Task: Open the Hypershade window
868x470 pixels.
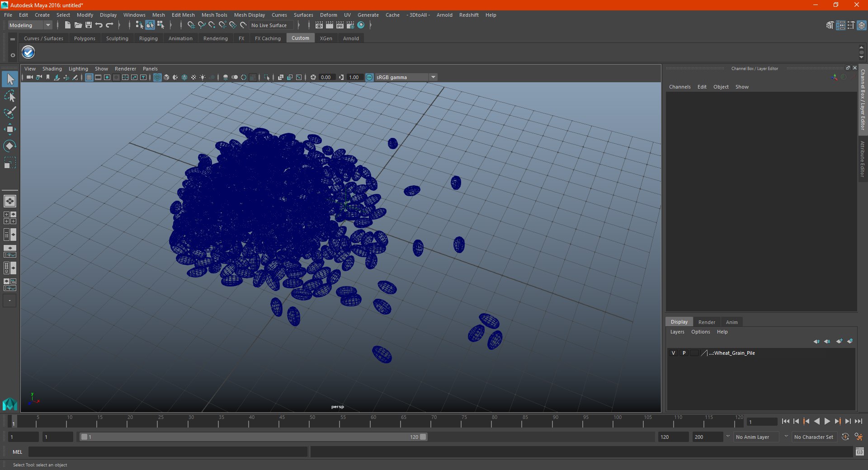Action: click(x=361, y=25)
